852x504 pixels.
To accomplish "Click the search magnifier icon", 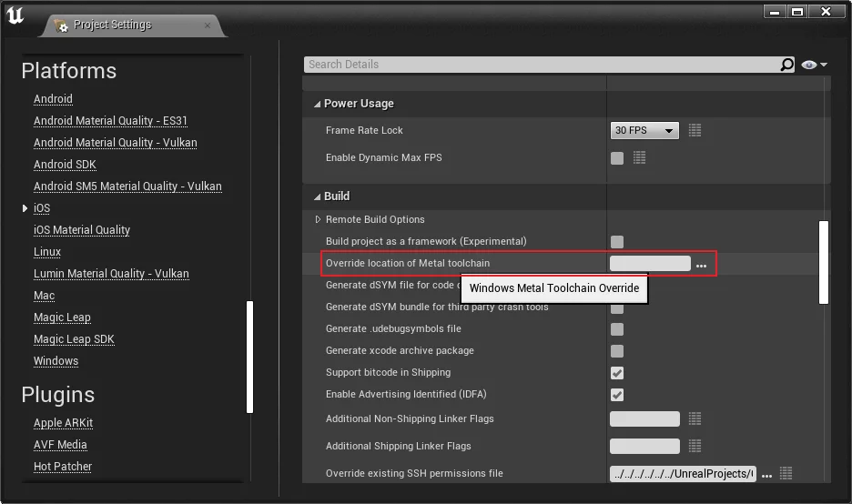I will point(786,65).
